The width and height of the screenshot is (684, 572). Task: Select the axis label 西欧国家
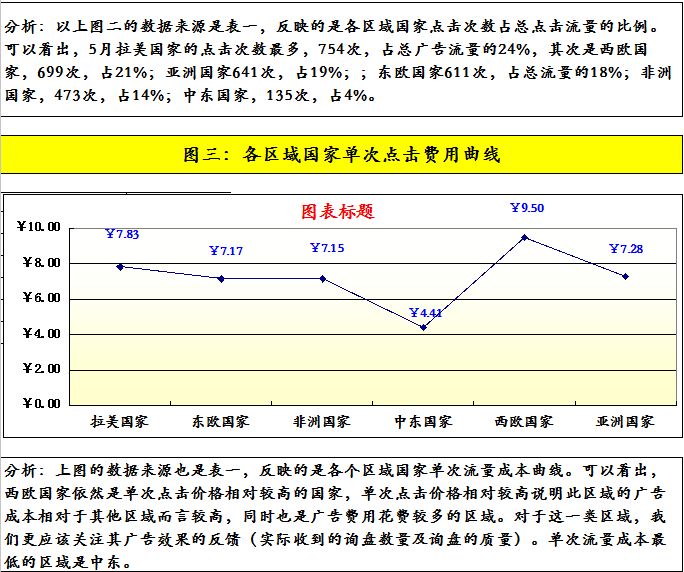pos(524,421)
